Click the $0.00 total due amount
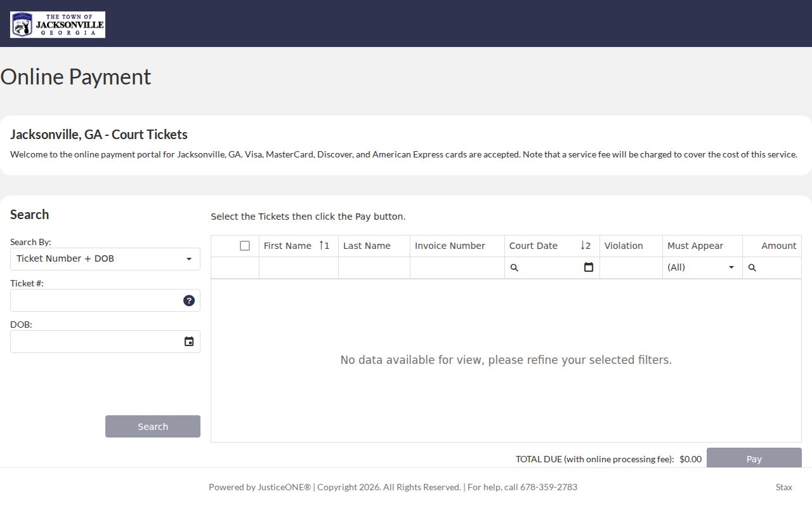This screenshot has width=812, height=508. coord(690,459)
